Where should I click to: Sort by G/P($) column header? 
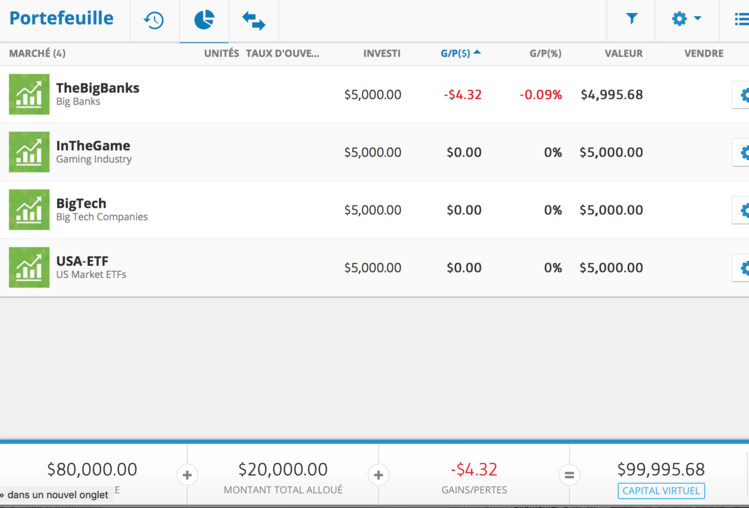460,53
